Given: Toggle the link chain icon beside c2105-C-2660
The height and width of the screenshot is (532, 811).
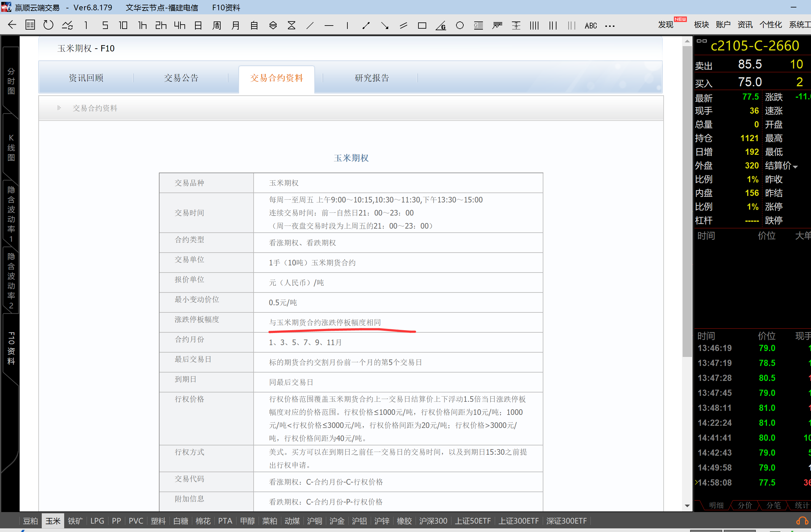Looking at the screenshot, I should tap(702, 41).
